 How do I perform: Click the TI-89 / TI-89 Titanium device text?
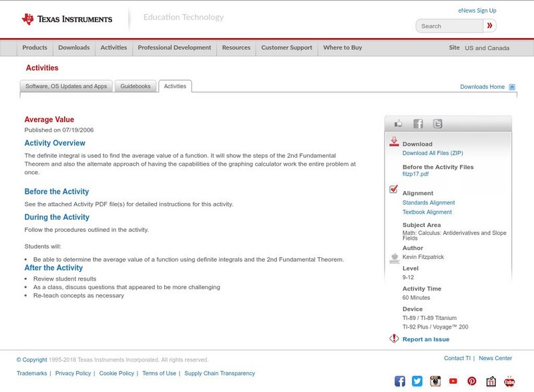pyautogui.click(x=429, y=318)
